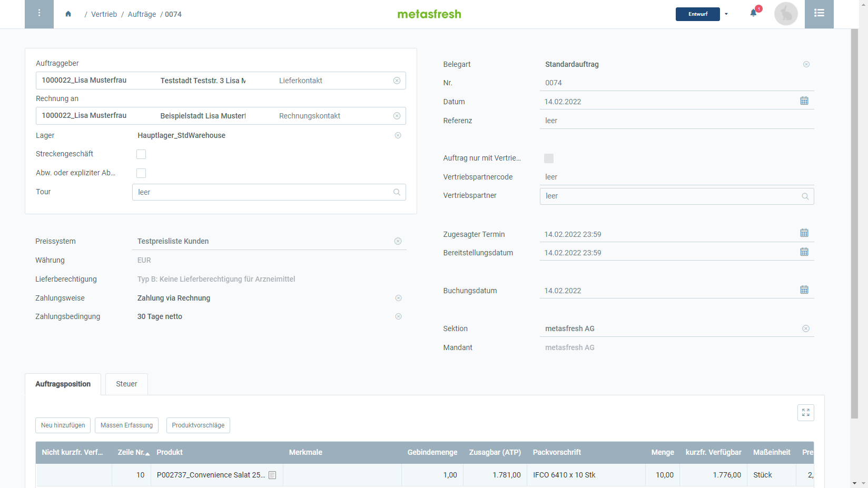The height and width of the screenshot is (488, 868).
Task: Expand the order lines table fullscreen
Action: tap(805, 413)
